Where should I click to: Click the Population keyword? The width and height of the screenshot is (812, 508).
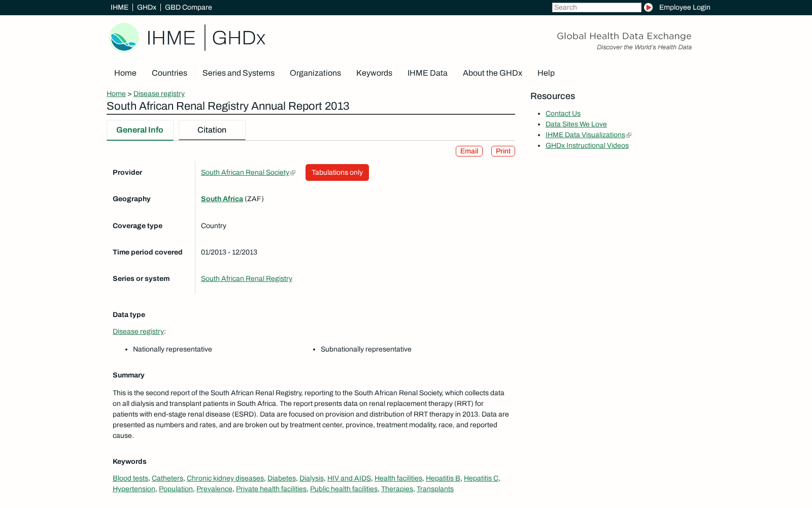point(176,489)
